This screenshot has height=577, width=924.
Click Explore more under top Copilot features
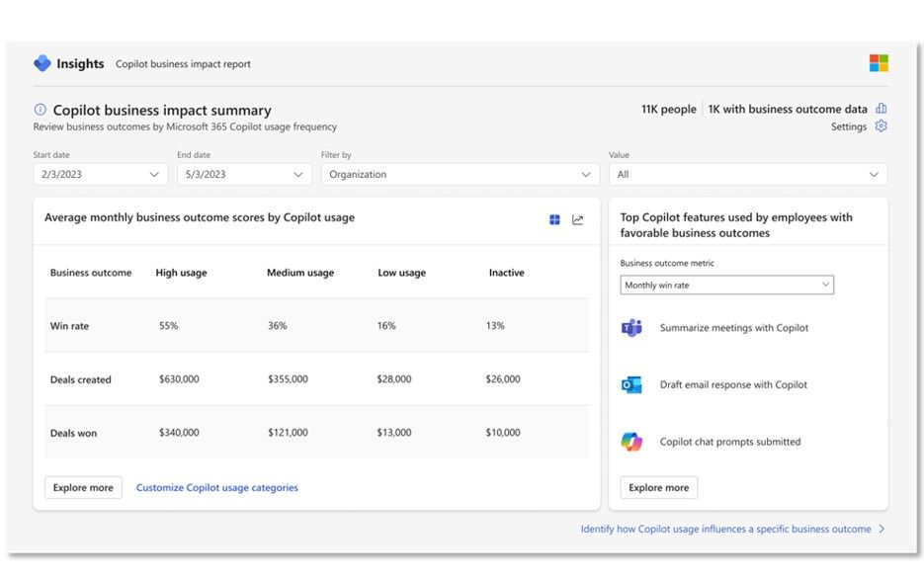658,487
